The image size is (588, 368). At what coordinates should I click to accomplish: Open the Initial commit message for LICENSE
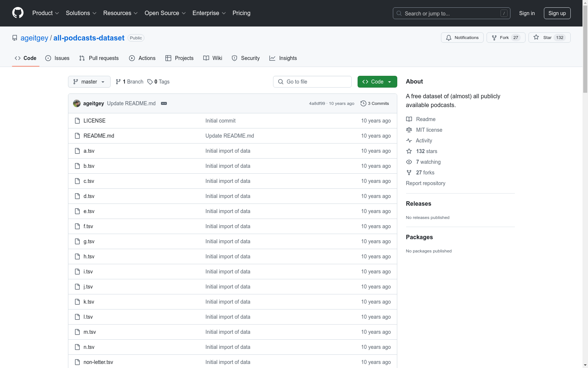tap(220, 121)
